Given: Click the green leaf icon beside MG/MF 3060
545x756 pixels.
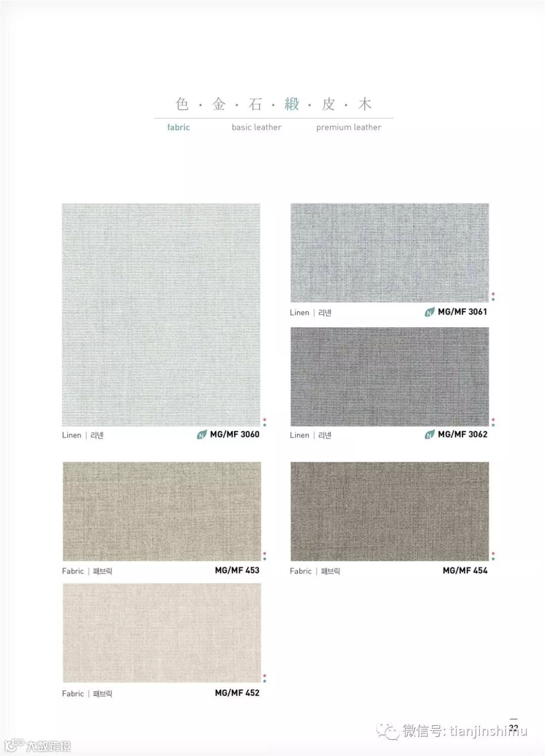Looking at the screenshot, I should point(202,434).
